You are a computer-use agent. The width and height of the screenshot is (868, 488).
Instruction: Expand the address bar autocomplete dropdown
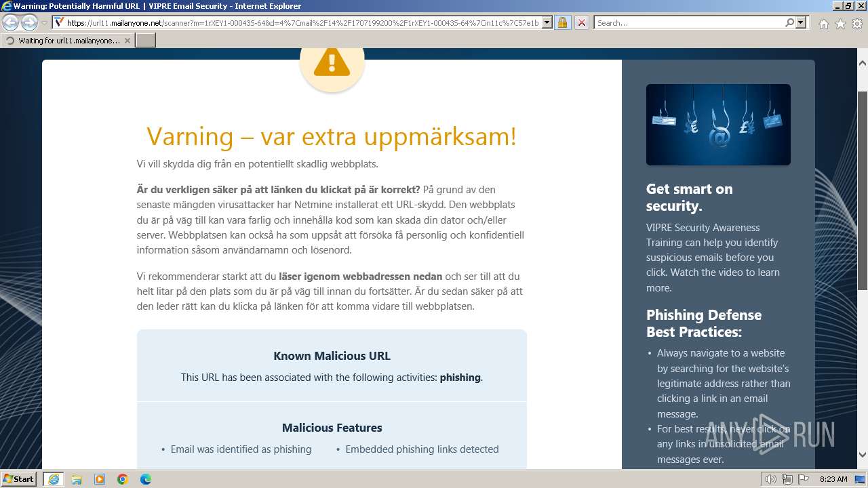(x=547, y=22)
